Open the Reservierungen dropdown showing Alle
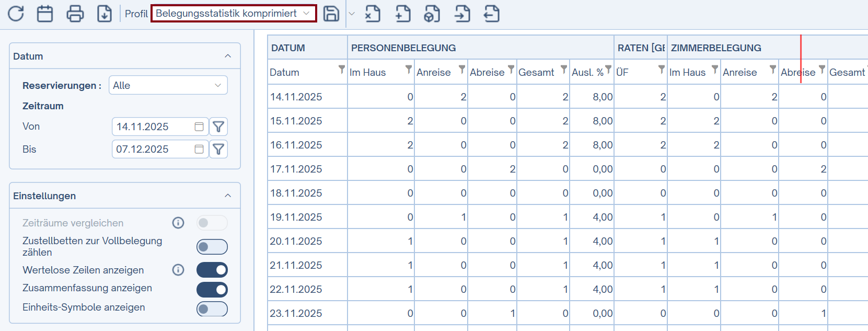This screenshot has width=868, height=331. (168, 85)
